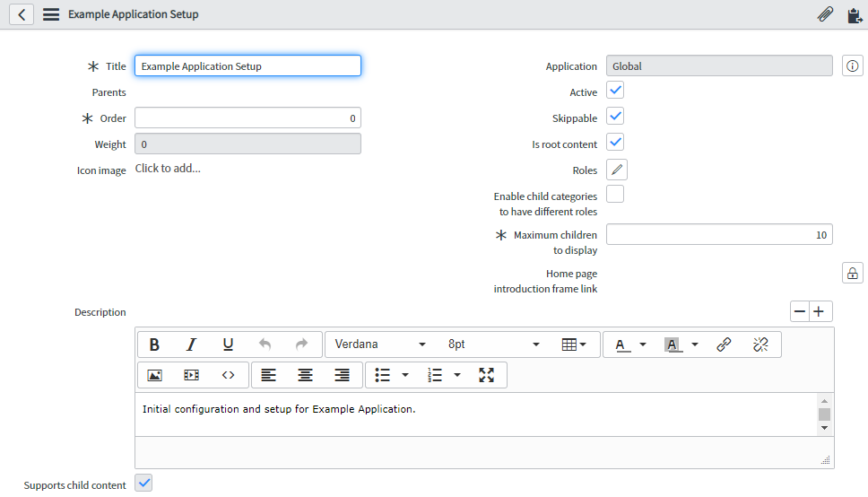Click the paperclip attachments icon

pos(825,14)
